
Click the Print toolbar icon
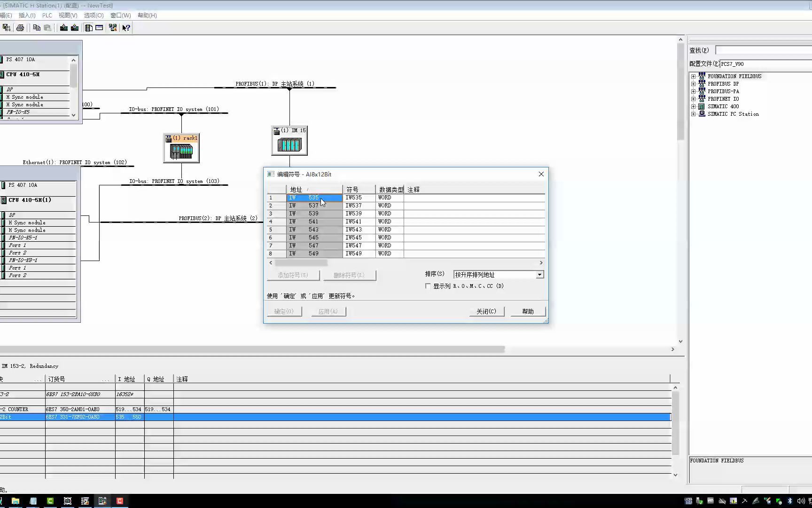coord(20,28)
